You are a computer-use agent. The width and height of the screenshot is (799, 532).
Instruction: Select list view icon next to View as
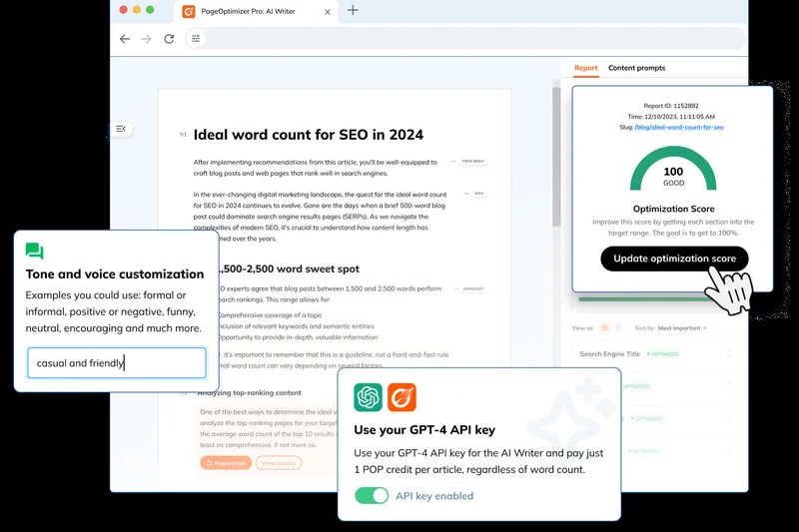pos(605,327)
